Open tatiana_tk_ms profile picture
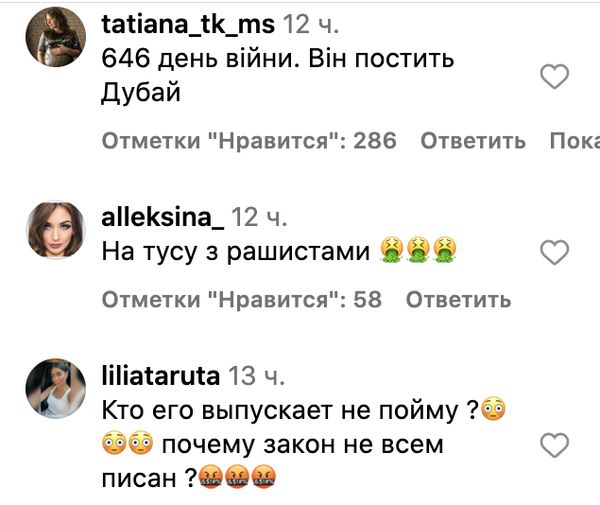Screen dimensions: 600x505 (x=56, y=37)
